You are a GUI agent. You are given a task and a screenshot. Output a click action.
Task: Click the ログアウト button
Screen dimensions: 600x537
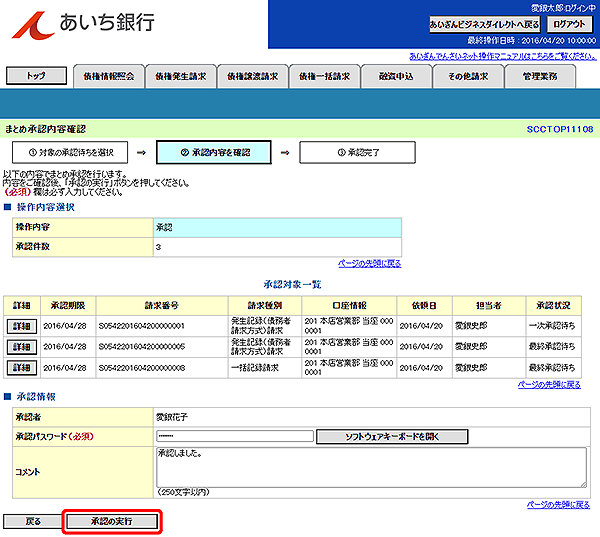(569, 24)
